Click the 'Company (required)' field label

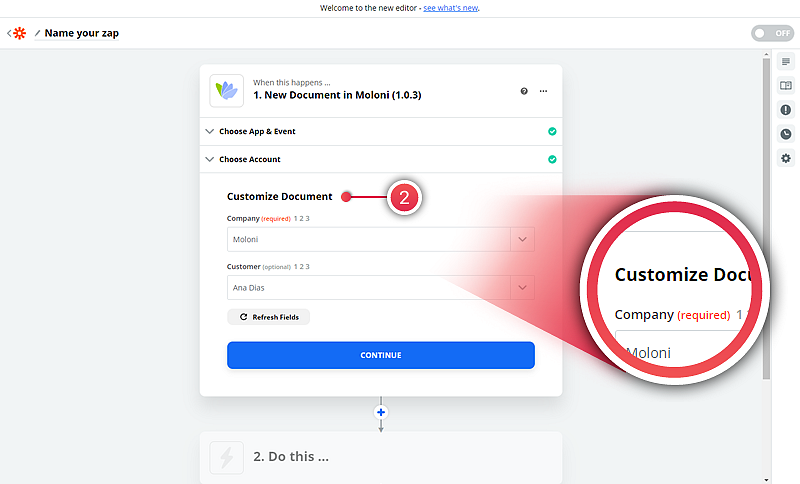[259, 218]
